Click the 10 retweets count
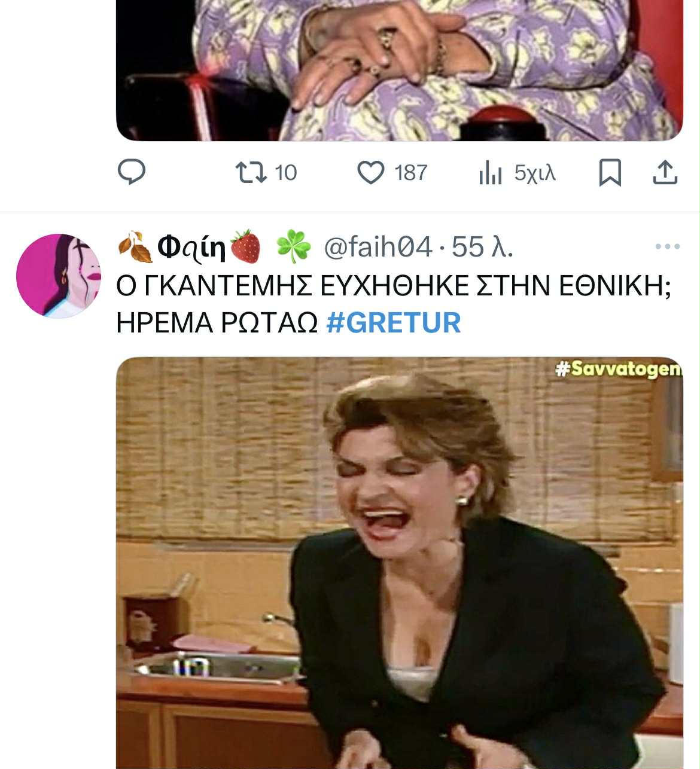Viewport: 700px width, 769px height. coord(285,173)
